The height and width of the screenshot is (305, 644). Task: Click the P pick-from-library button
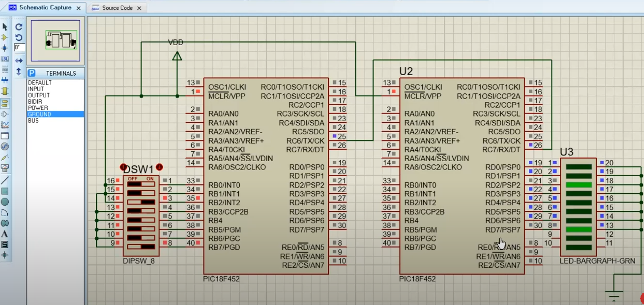coord(32,73)
